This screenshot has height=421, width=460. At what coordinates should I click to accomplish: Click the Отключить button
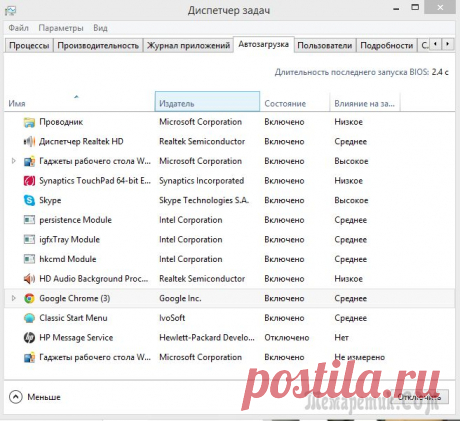click(419, 397)
